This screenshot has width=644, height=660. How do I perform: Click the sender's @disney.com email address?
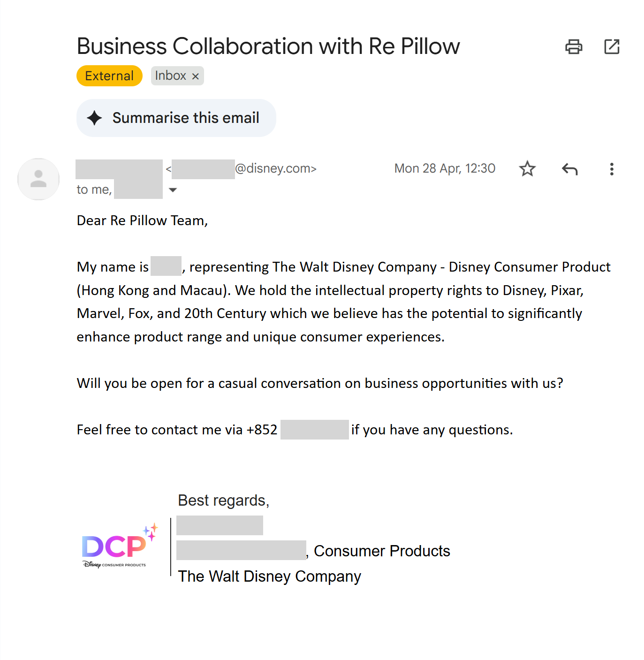click(x=275, y=168)
